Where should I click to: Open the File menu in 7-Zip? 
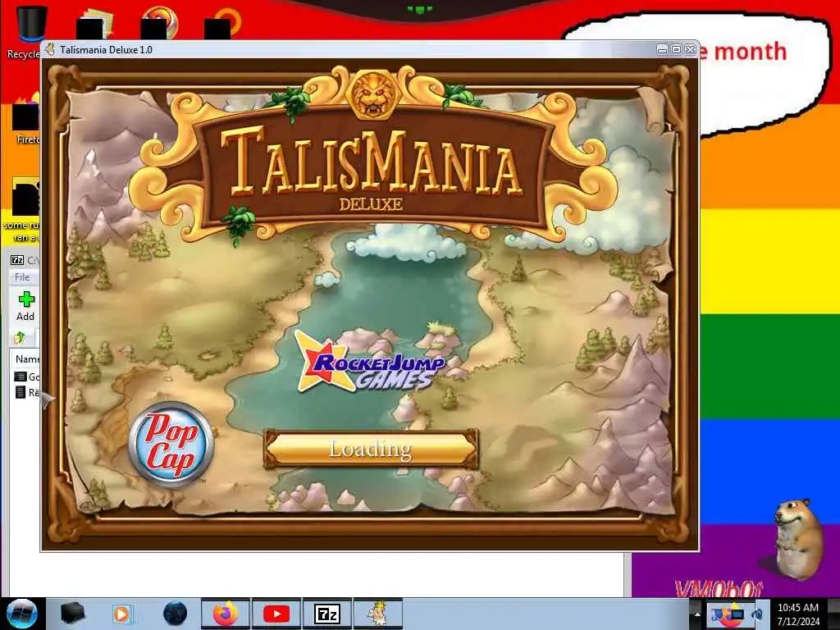pyautogui.click(x=22, y=277)
